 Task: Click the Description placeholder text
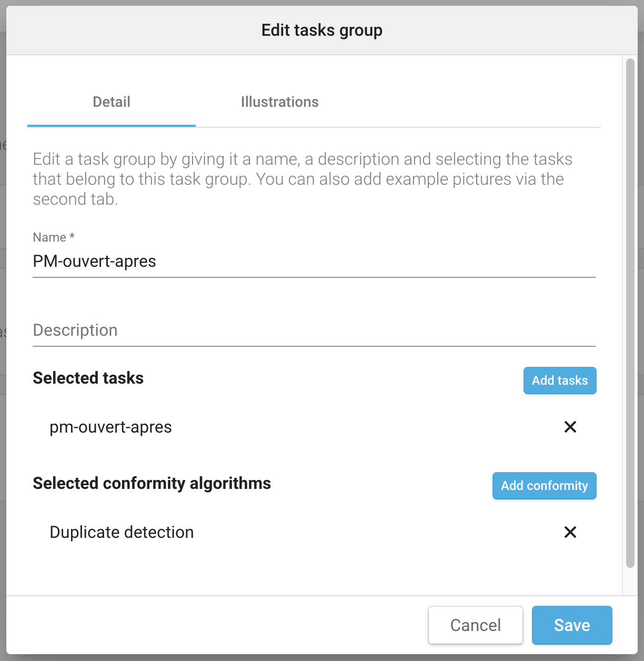75,330
